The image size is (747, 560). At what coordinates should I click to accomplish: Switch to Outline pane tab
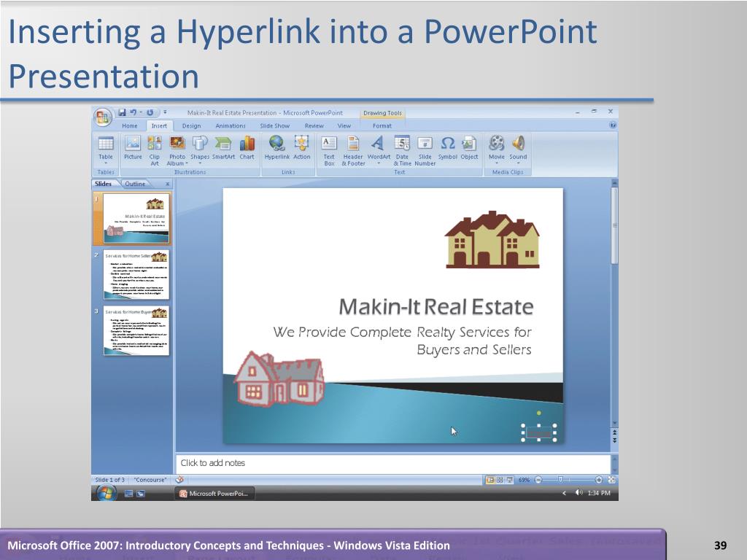[x=135, y=183]
